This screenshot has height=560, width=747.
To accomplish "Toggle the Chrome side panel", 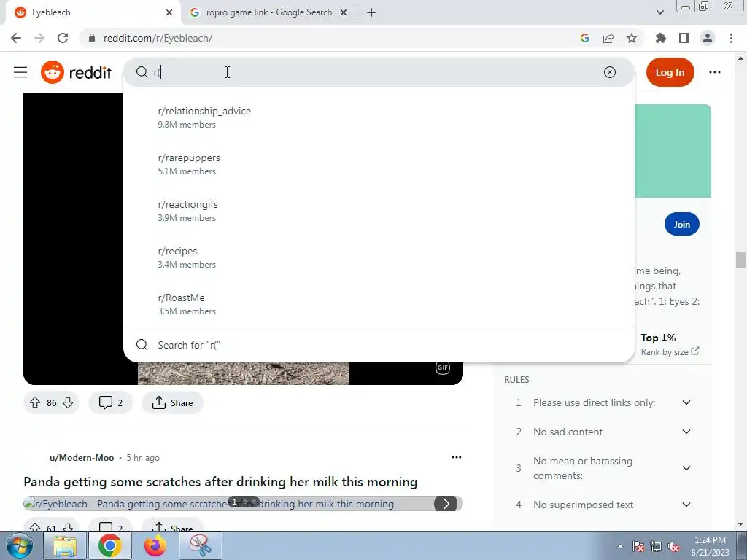I will pyautogui.click(x=684, y=38).
